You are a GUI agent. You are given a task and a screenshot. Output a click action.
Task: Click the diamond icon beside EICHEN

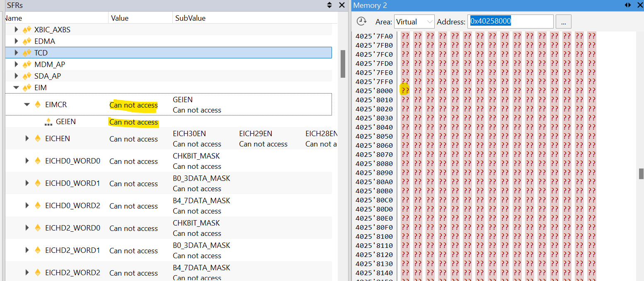tap(37, 138)
